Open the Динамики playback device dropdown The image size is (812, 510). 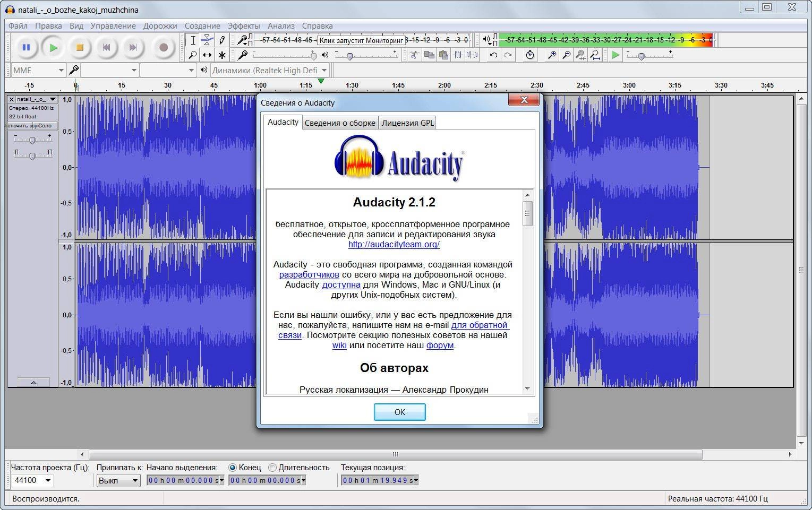(270, 70)
